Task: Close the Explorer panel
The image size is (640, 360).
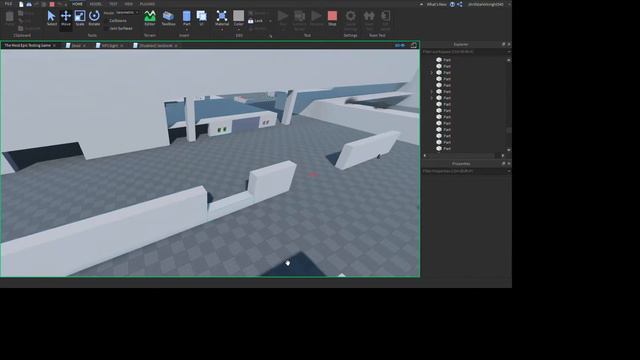Action: 509,44
